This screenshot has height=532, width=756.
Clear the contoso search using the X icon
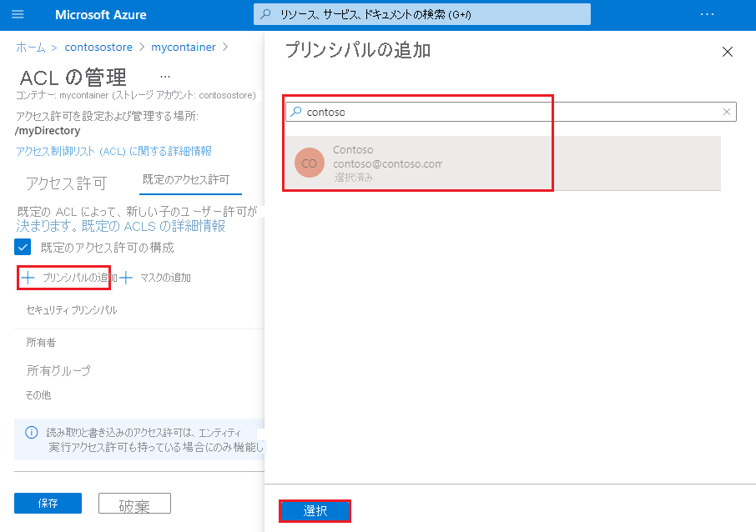[726, 111]
